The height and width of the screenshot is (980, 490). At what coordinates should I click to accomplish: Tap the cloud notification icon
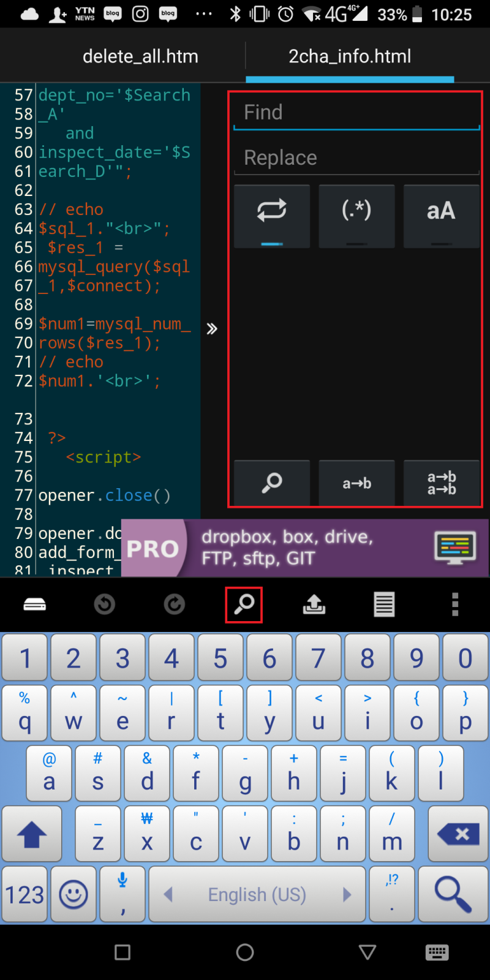[29, 14]
